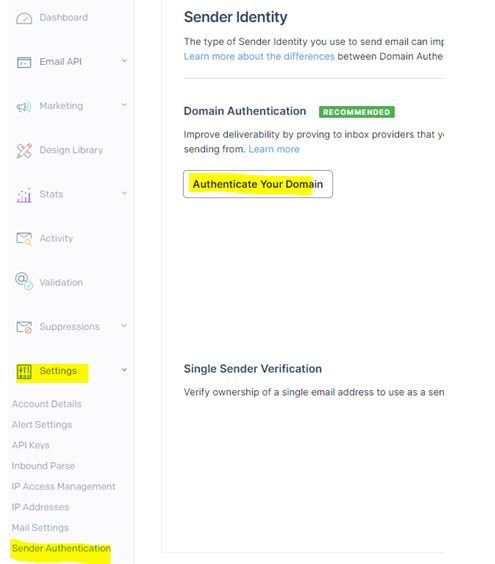Go to API Keys settings
495x564 pixels.
[31, 445]
